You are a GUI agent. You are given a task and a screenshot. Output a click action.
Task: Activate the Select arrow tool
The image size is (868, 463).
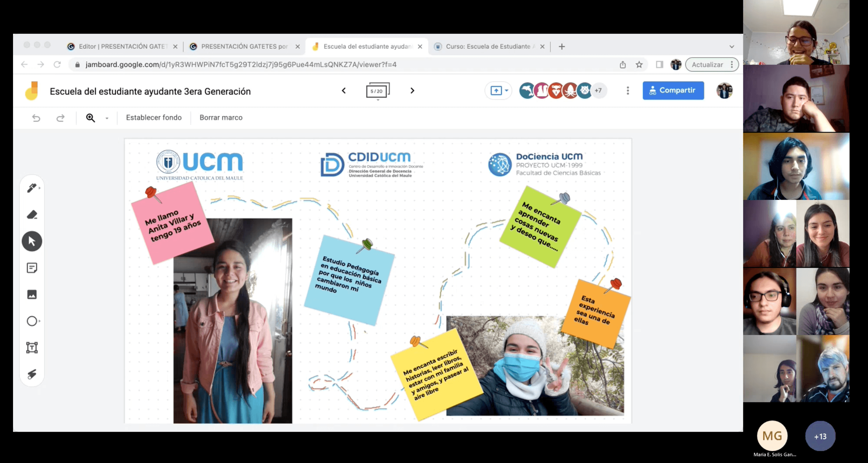click(x=32, y=241)
